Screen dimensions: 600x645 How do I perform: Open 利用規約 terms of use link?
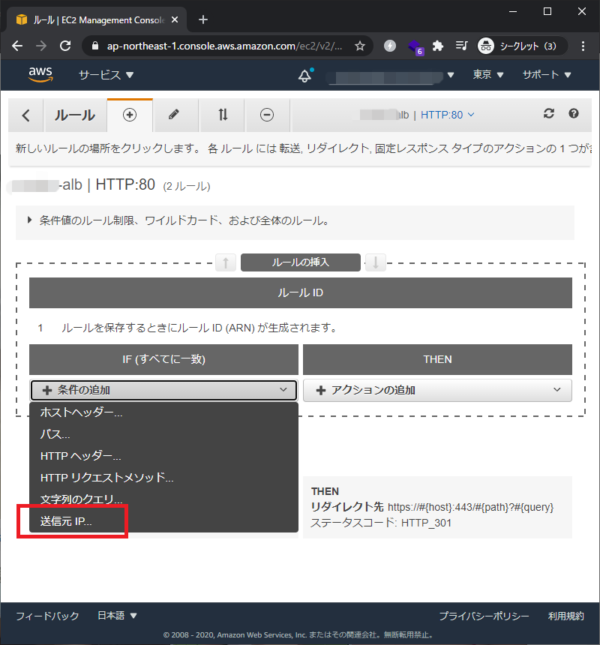(566, 616)
